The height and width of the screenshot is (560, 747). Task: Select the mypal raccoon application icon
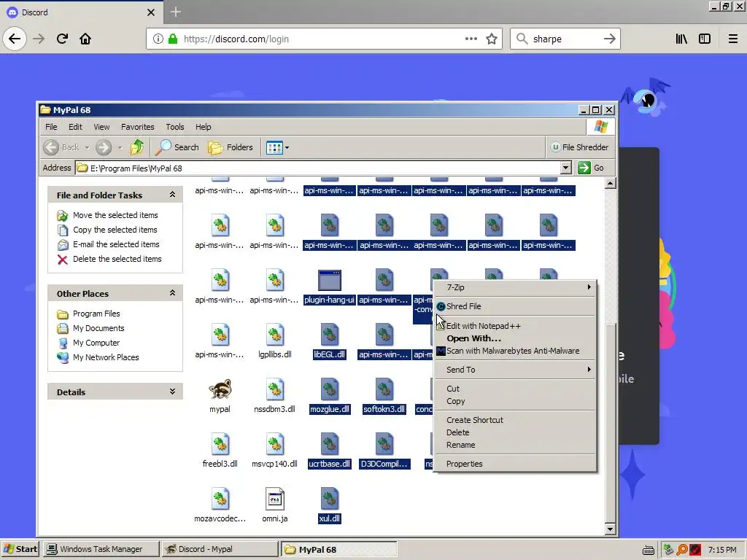pos(220,389)
